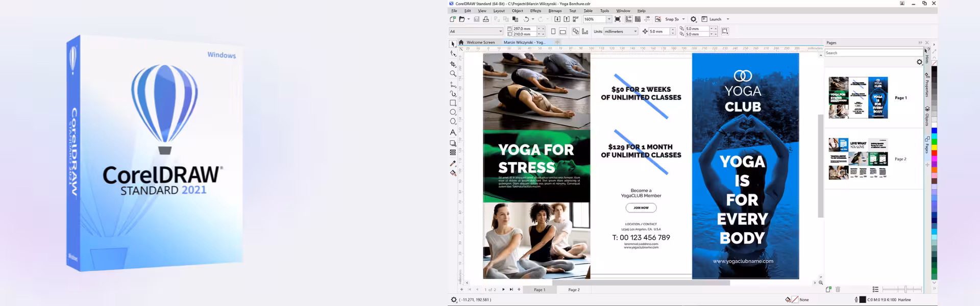Click the home icon beside Welcome Screen
This screenshot has height=306, width=980.
point(461,42)
